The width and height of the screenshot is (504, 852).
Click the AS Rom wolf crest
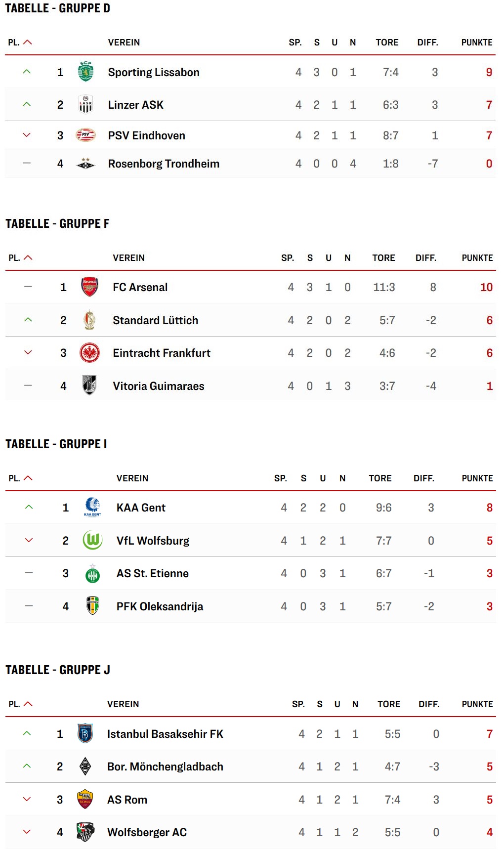tap(85, 799)
